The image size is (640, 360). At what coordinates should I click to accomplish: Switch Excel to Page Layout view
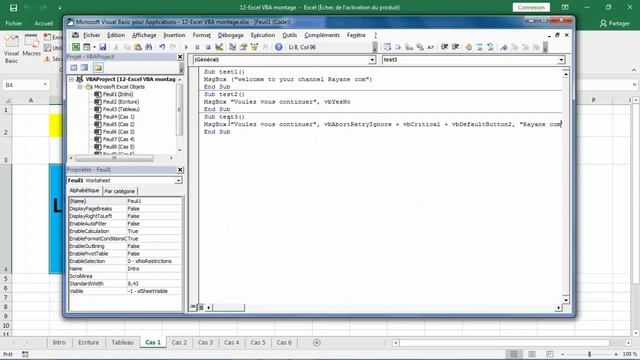pos(532,354)
